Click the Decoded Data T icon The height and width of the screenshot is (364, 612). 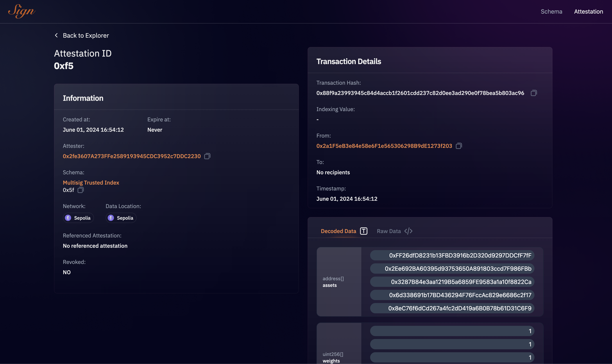click(364, 231)
